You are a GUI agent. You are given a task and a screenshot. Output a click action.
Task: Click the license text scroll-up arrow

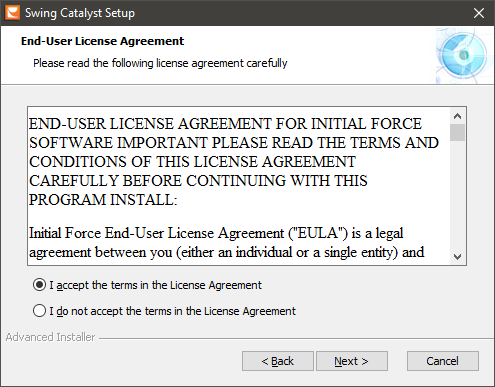tap(457, 116)
